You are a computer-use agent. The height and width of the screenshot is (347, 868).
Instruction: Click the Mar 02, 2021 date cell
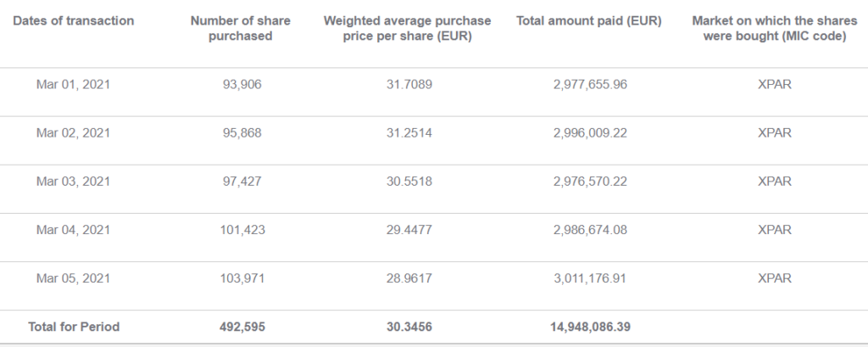tap(73, 133)
